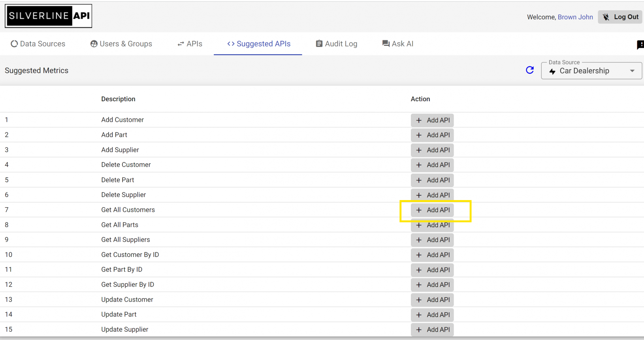Click the feedback icon at the right edge
The image size is (644, 340).
640,45
